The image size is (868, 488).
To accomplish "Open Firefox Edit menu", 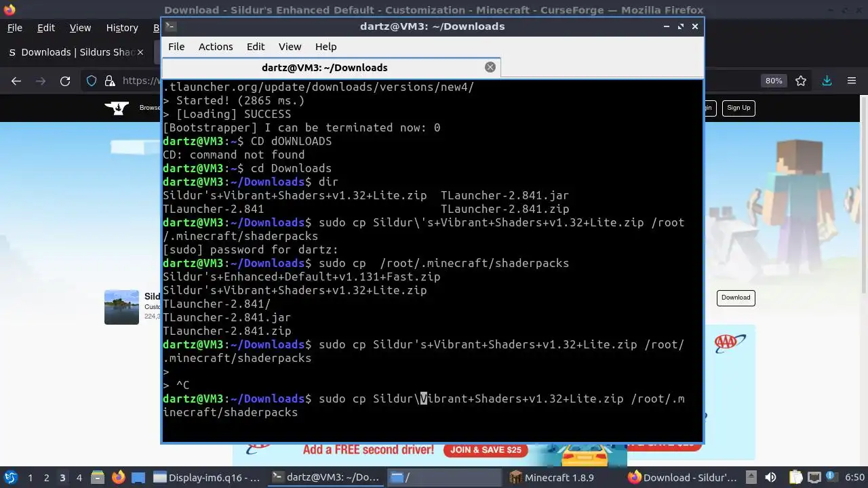I will coord(46,28).
